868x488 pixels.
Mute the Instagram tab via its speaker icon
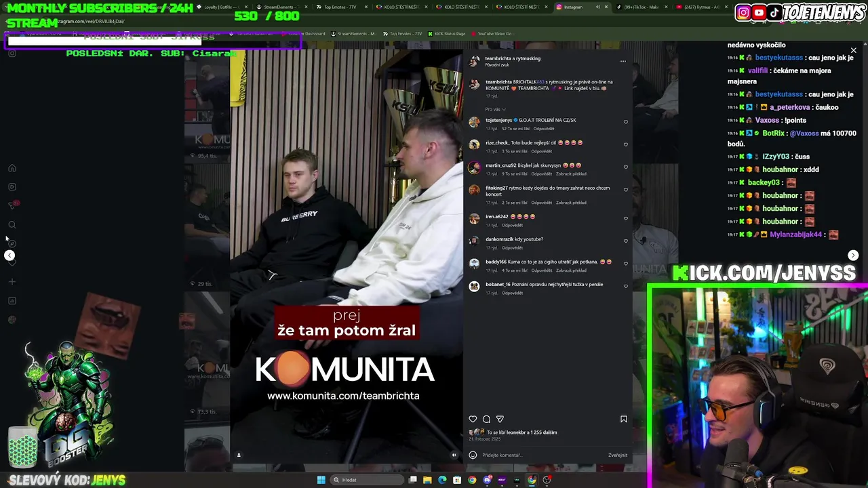coord(597,7)
